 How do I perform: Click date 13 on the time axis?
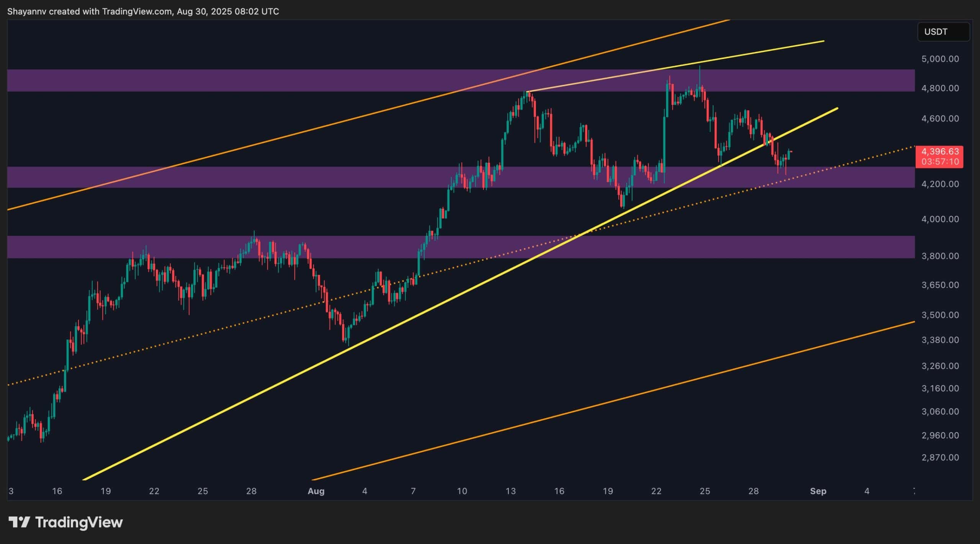coord(510,491)
